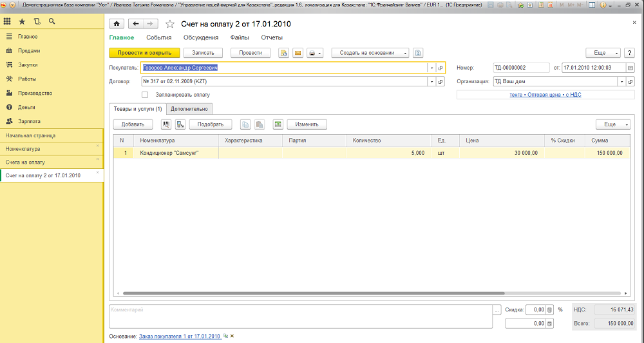
Task: Click into the Комментарий text field
Action: point(299,316)
